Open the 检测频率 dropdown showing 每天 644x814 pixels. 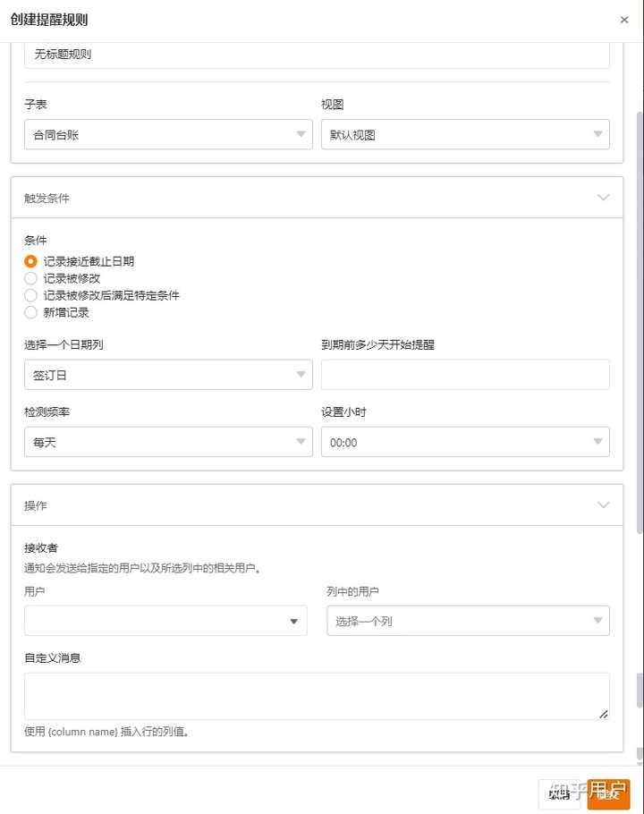pyautogui.click(x=168, y=442)
